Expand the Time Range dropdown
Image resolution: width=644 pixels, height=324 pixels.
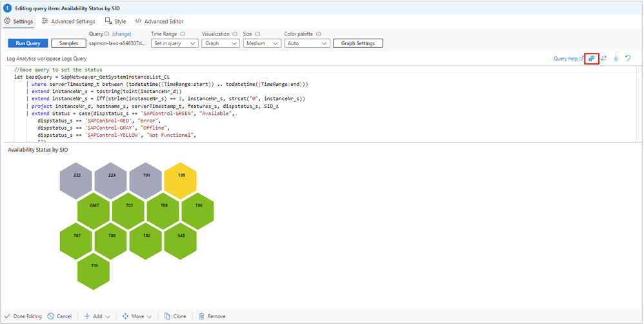pyautogui.click(x=175, y=43)
